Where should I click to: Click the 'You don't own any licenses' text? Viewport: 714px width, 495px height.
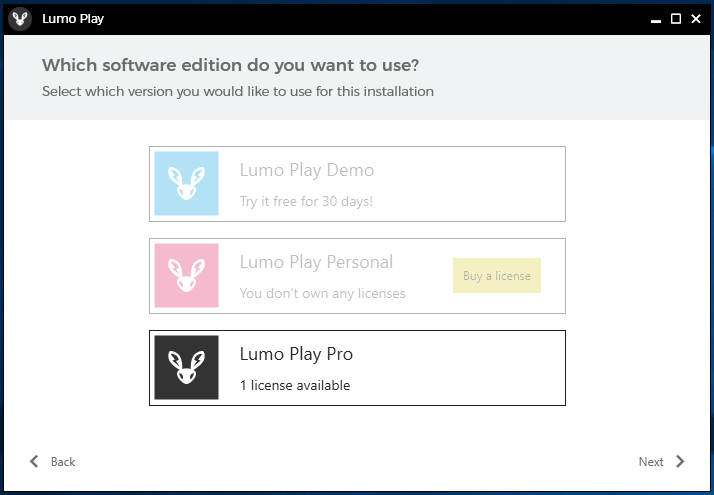click(x=322, y=293)
